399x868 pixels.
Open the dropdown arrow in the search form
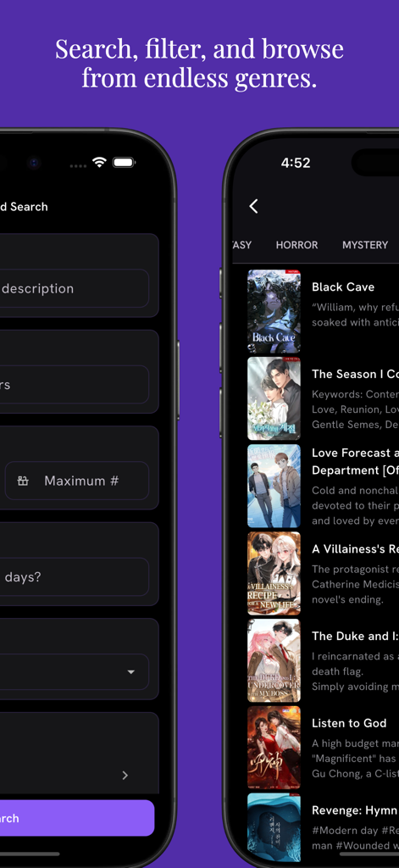131,672
